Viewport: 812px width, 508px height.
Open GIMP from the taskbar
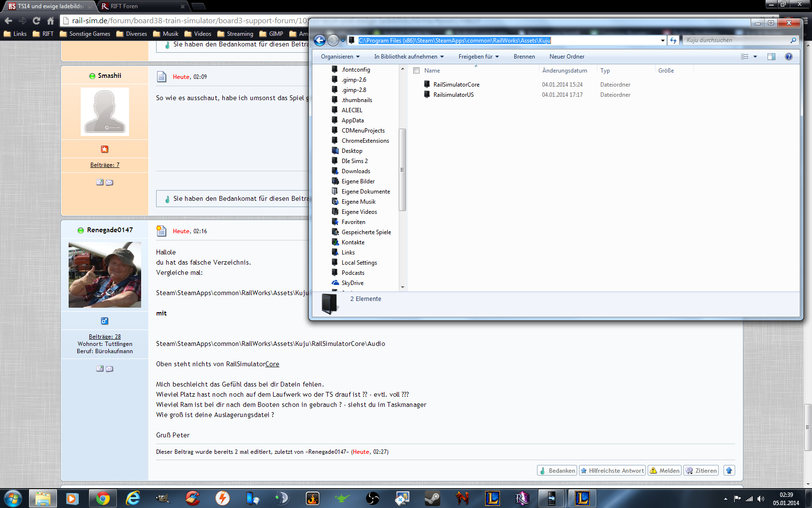coord(162,498)
